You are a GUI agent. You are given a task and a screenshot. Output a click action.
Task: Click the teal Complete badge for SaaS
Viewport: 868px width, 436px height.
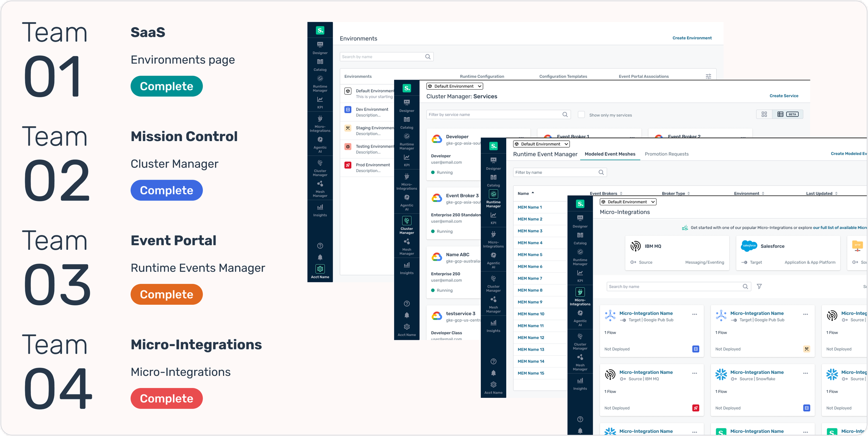coord(166,86)
